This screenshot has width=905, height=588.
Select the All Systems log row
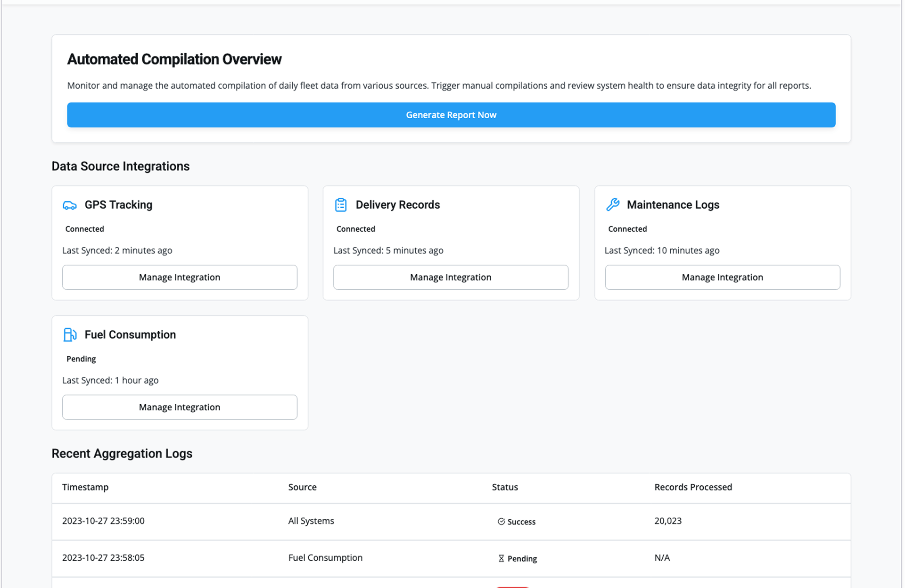click(x=311, y=521)
